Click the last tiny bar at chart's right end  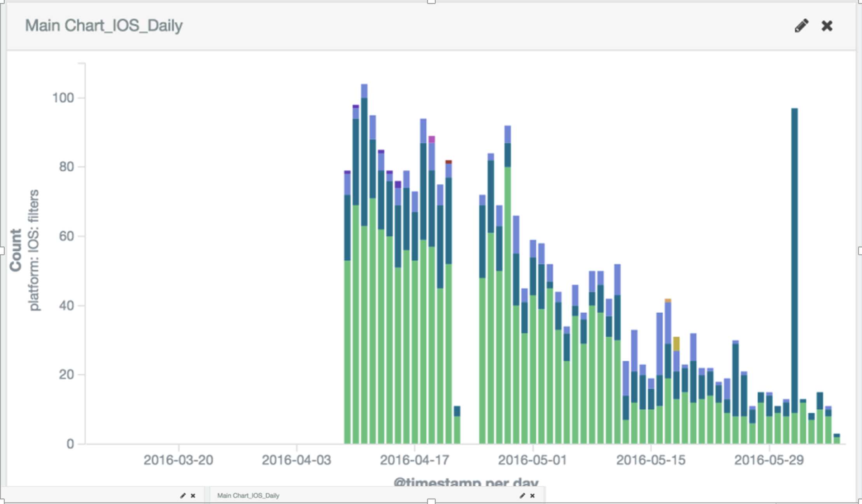(836, 439)
